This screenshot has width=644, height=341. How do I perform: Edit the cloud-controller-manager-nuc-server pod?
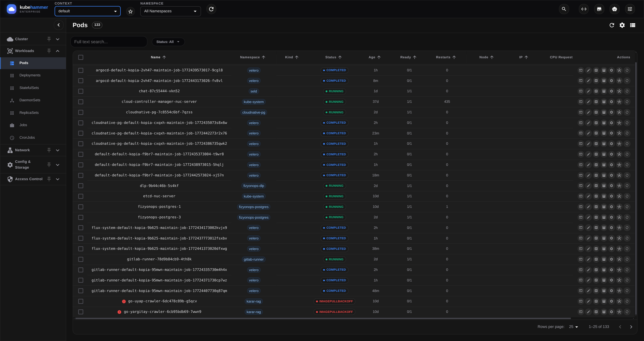tap(588, 102)
